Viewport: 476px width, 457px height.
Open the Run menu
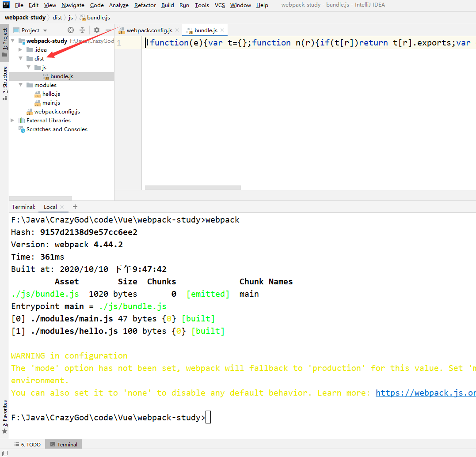tap(184, 5)
